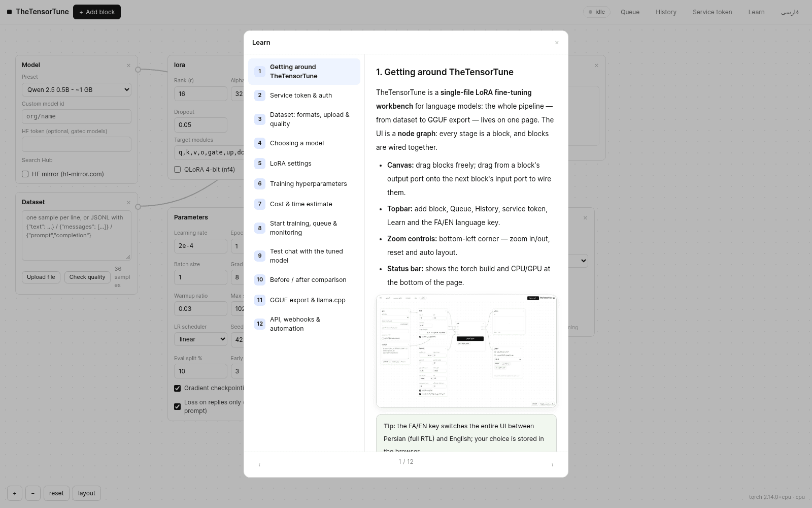Click the TheTensorTune logo
Image resolution: width=812 pixels, height=508 pixels.
coord(38,12)
